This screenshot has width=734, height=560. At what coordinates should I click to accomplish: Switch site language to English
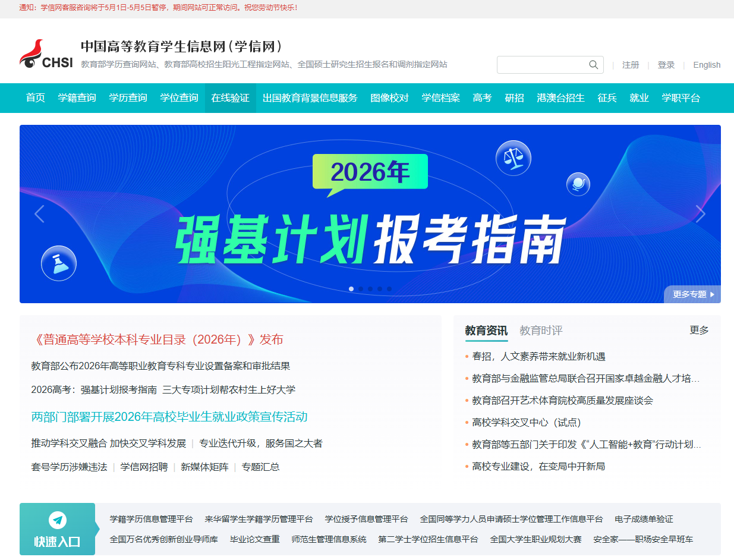[x=707, y=65]
